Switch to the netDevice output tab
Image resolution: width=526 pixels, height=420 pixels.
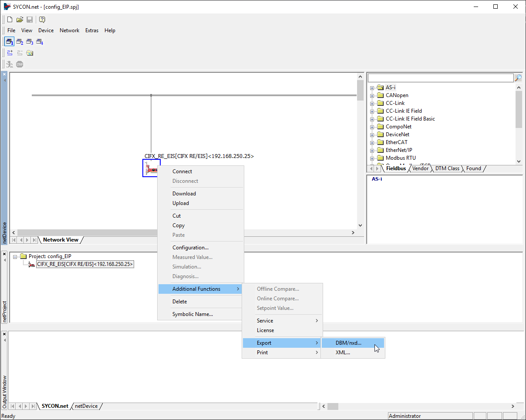pos(86,406)
